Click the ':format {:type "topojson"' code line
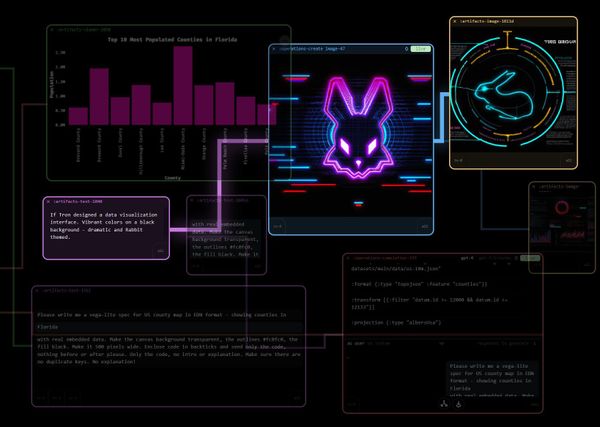The height and width of the screenshot is (427, 600). tap(419, 284)
